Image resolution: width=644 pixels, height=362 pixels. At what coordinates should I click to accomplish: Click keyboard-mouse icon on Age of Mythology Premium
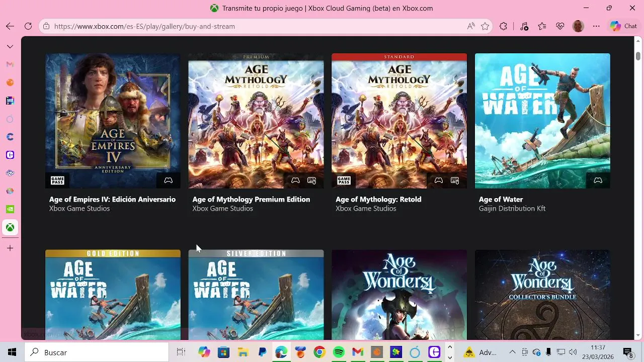click(x=312, y=180)
